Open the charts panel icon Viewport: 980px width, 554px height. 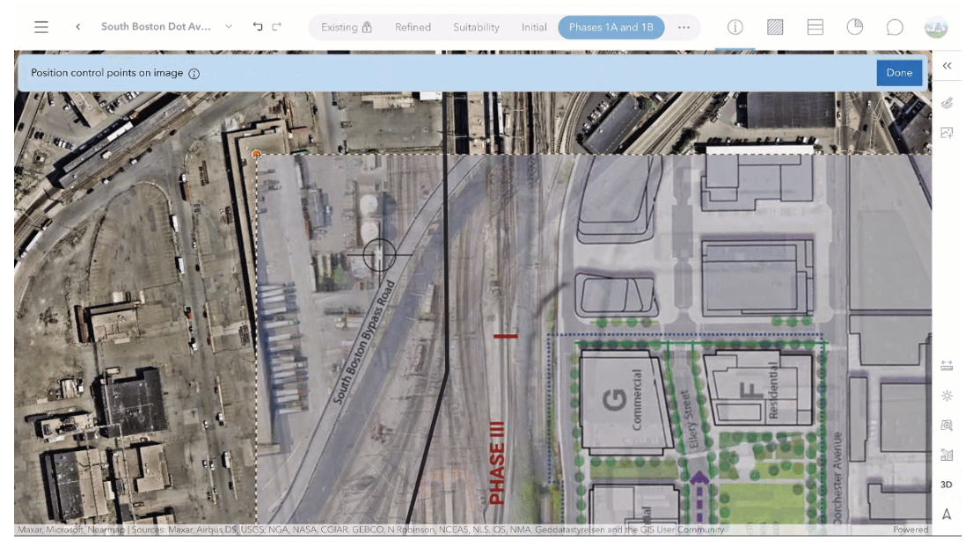click(854, 26)
